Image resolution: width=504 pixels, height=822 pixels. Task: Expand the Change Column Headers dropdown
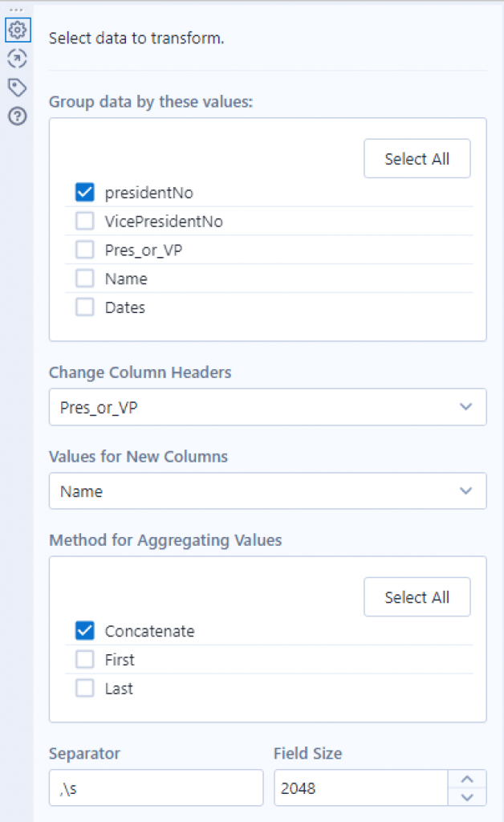pyautogui.click(x=267, y=407)
